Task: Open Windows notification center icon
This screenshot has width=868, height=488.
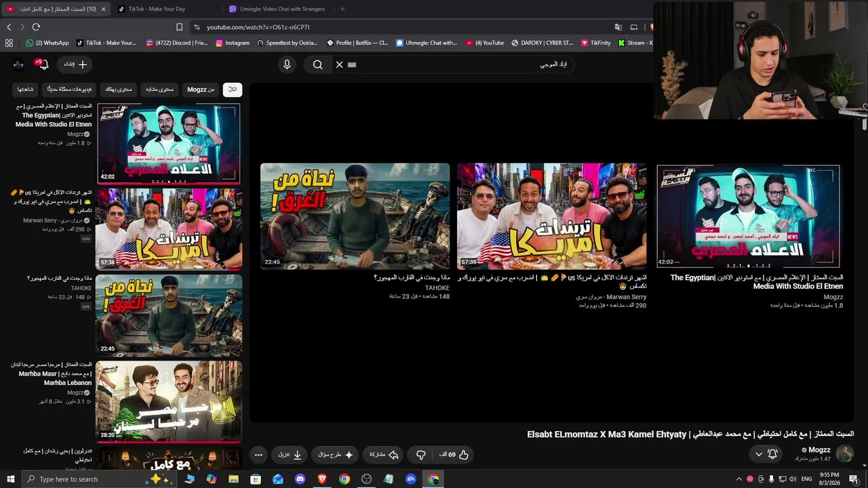Action: click(x=854, y=479)
